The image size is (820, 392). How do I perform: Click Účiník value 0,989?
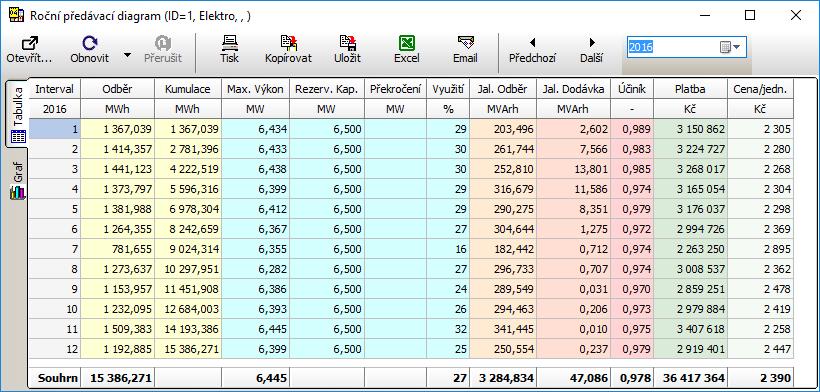coord(632,129)
